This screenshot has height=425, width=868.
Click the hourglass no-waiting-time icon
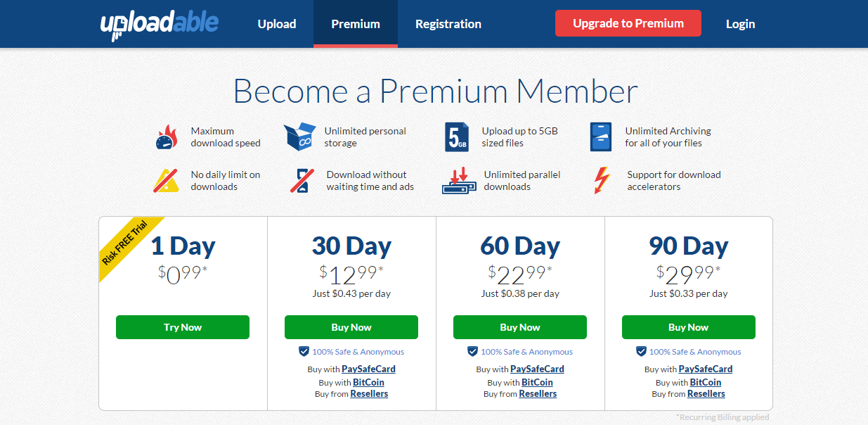pyautogui.click(x=302, y=180)
